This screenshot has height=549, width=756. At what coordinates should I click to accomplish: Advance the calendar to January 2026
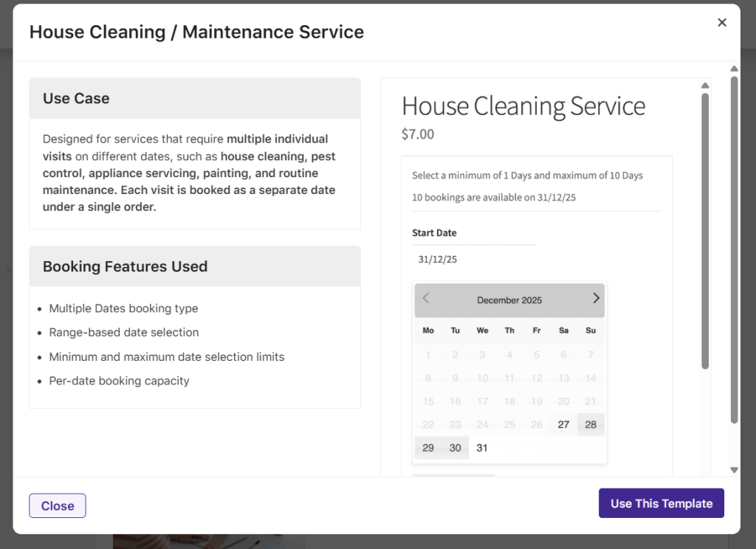(596, 298)
